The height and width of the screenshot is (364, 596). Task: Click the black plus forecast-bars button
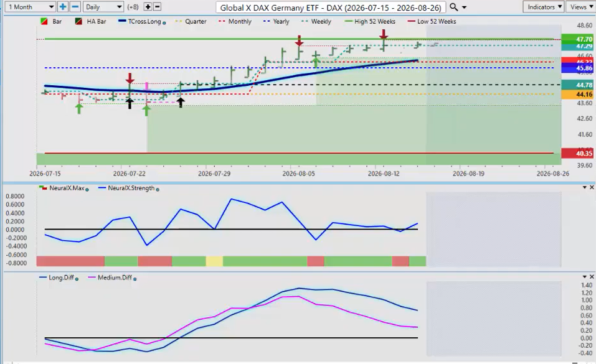click(x=148, y=7)
